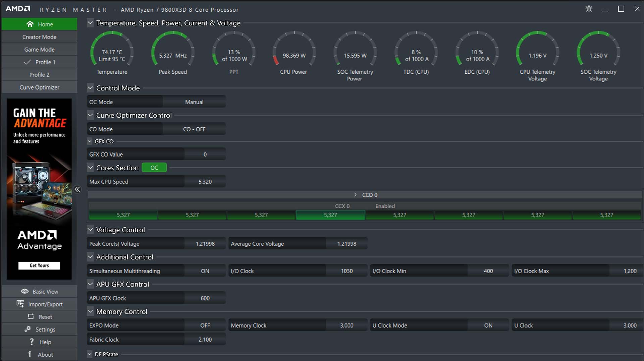The height and width of the screenshot is (361, 644).
Task: Click the Reset square icon
Action: click(31, 316)
